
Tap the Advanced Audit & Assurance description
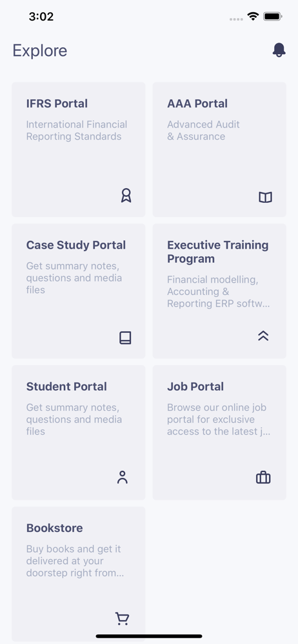pos(203,130)
